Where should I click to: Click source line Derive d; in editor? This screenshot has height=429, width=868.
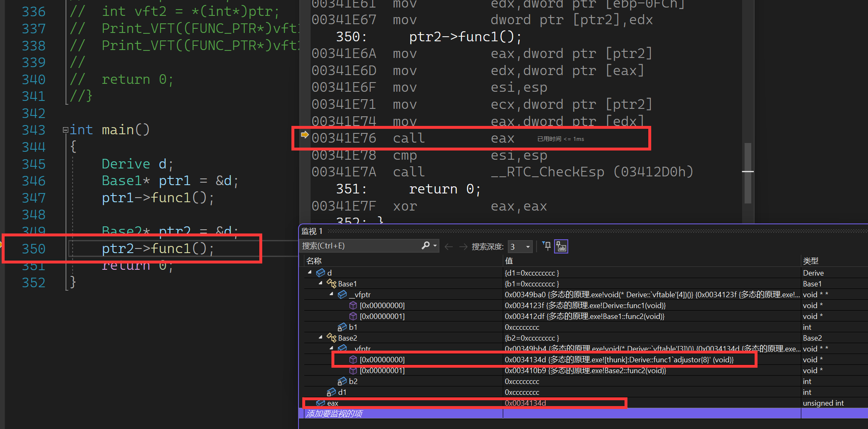click(x=137, y=164)
